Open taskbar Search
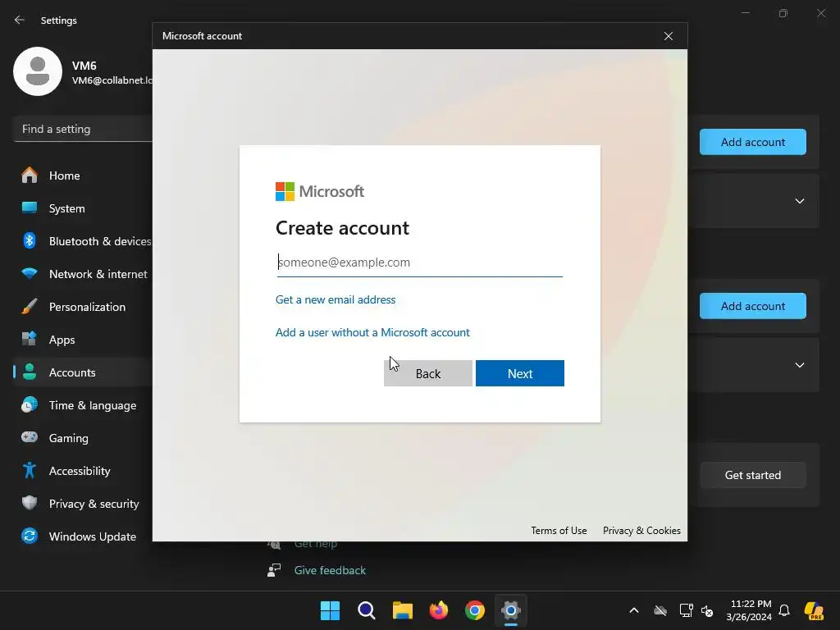Image resolution: width=840 pixels, height=630 pixels. (x=367, y=610)
